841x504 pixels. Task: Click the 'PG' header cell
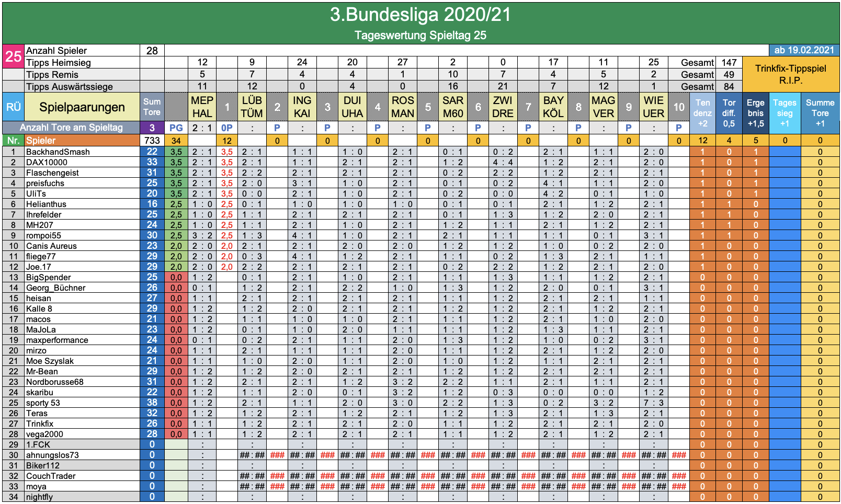[x=176, y=128]
